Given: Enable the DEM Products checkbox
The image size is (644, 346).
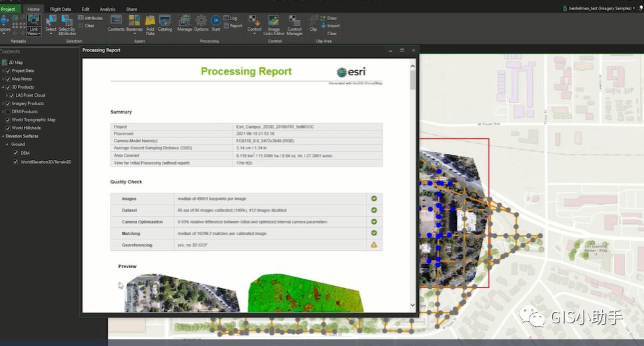Looking at the screenshot, I should pos(8,112).
